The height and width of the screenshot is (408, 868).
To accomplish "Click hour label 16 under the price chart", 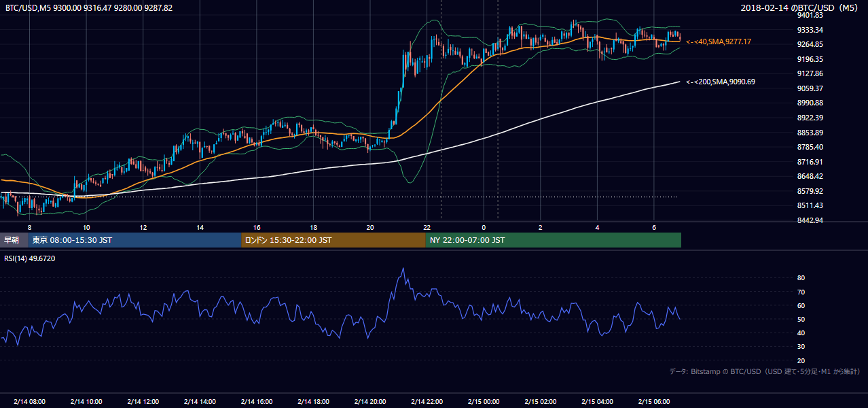I will point(256,227).
